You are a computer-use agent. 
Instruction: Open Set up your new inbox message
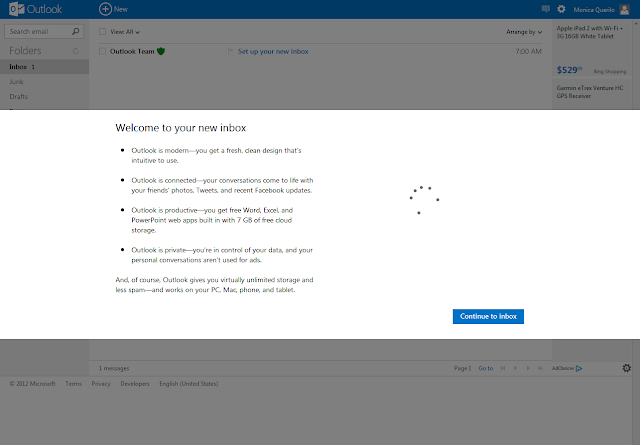coord(273,51)
